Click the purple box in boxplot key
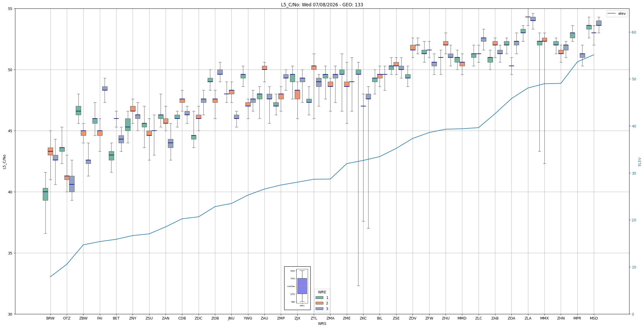The height and width of the screenshot is (328, 644). (x=302, y=286)
